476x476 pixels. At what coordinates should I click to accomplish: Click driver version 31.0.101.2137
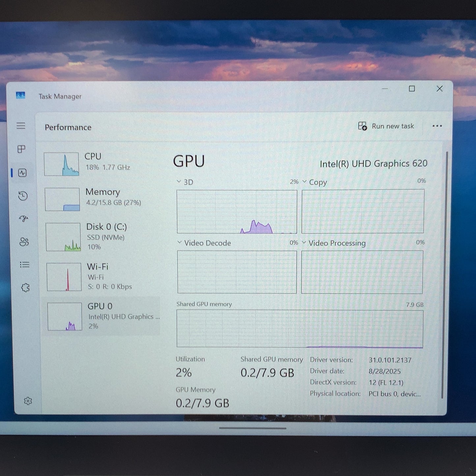tap(390, 360)
